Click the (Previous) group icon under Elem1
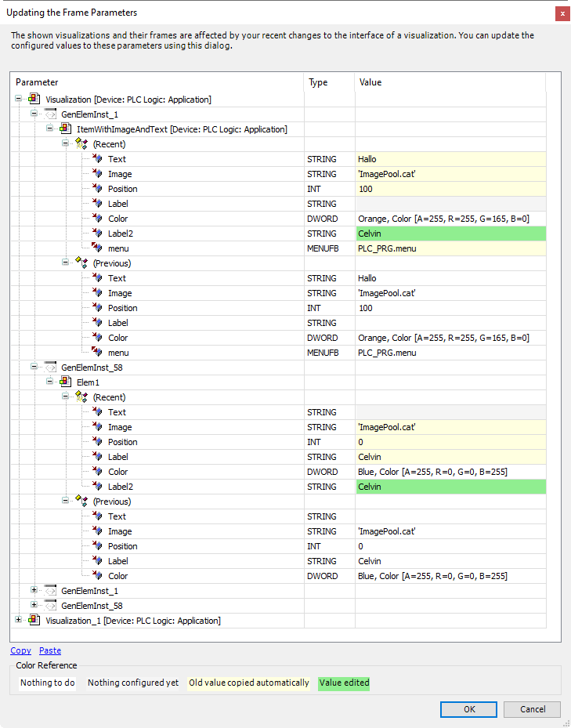 [81, 502]
